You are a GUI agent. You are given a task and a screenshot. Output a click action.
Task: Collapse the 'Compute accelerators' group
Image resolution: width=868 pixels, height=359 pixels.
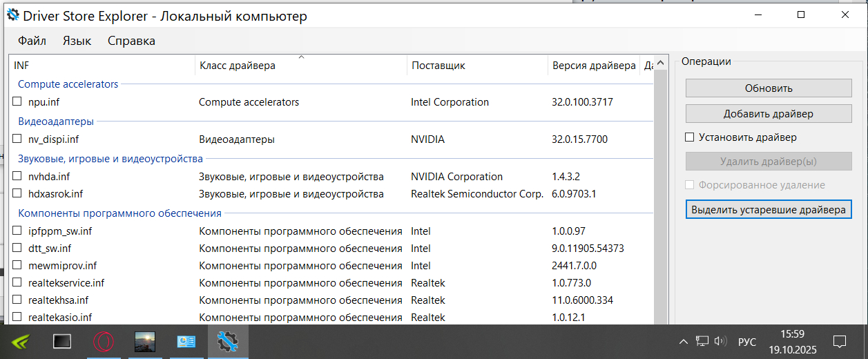(x=68, y=84)
